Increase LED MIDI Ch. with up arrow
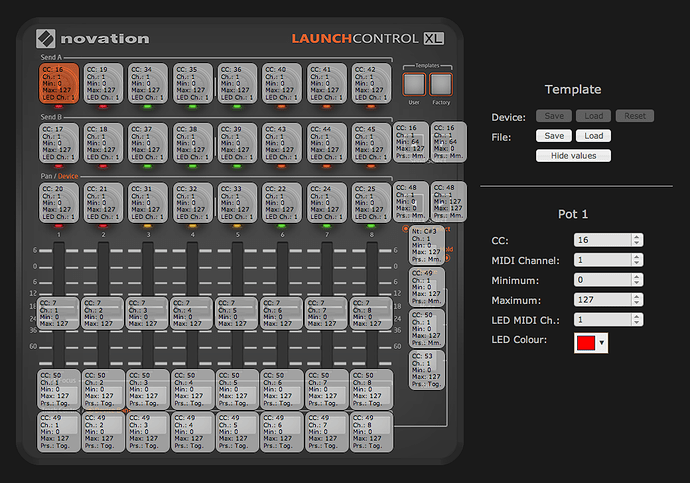690x483 pixels. 637,317
